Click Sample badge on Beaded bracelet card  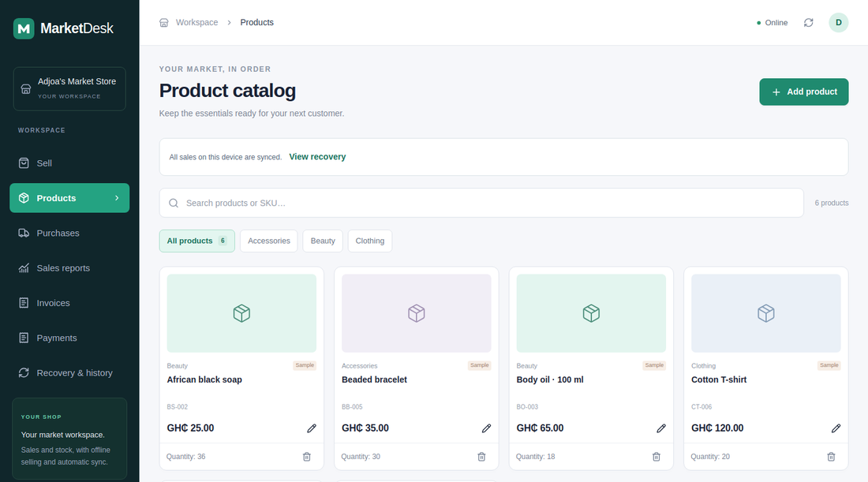pos(480,365)
